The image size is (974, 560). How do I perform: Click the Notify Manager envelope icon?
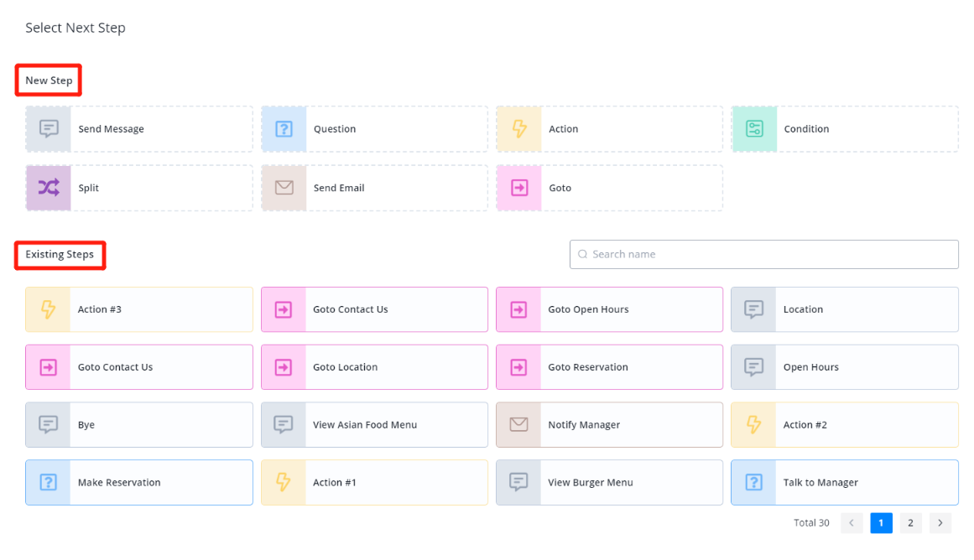[519, 425]
